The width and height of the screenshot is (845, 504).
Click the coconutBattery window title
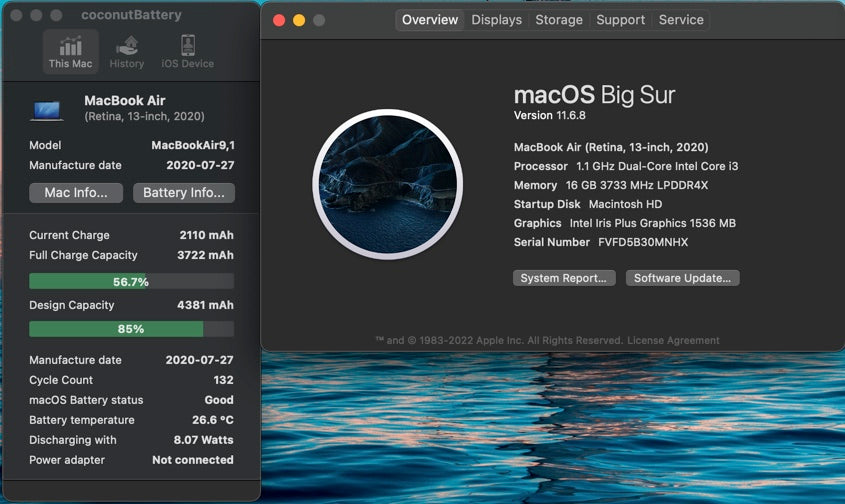tap(131, 15)
